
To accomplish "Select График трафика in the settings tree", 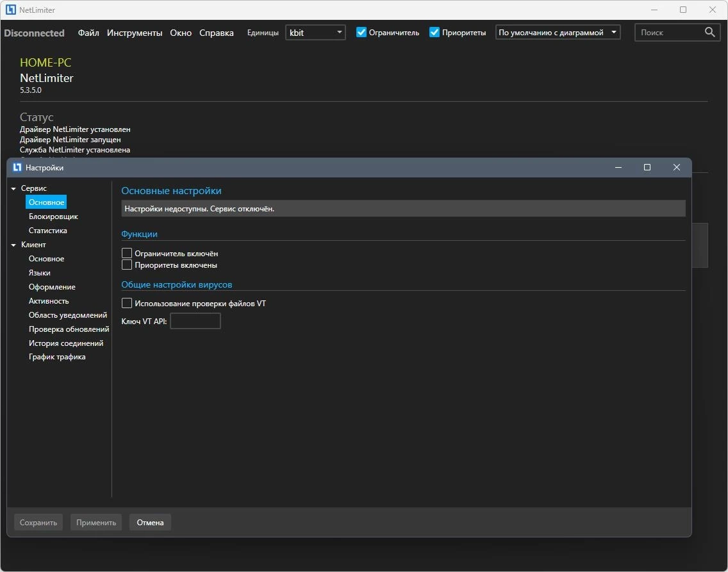I will [57, 357].
